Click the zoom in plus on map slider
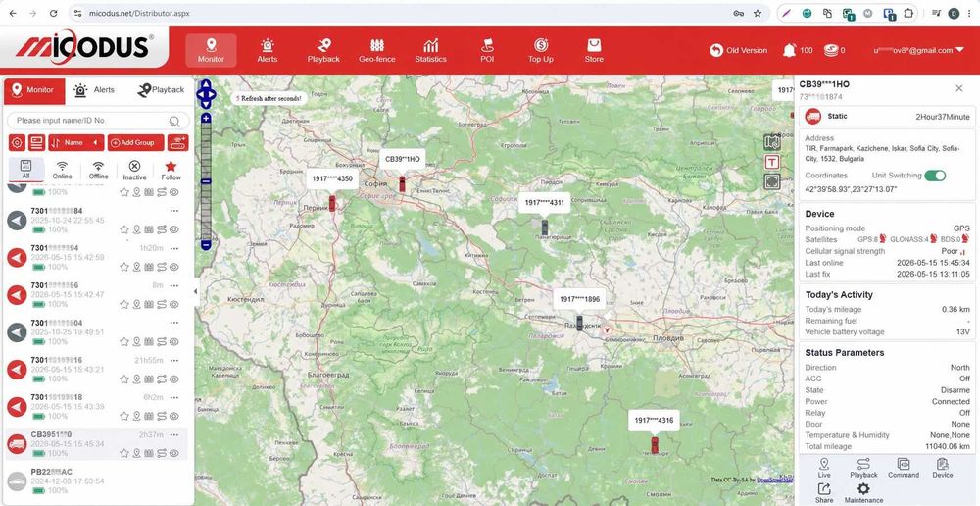The image size is (980, 506). point(206,119)
